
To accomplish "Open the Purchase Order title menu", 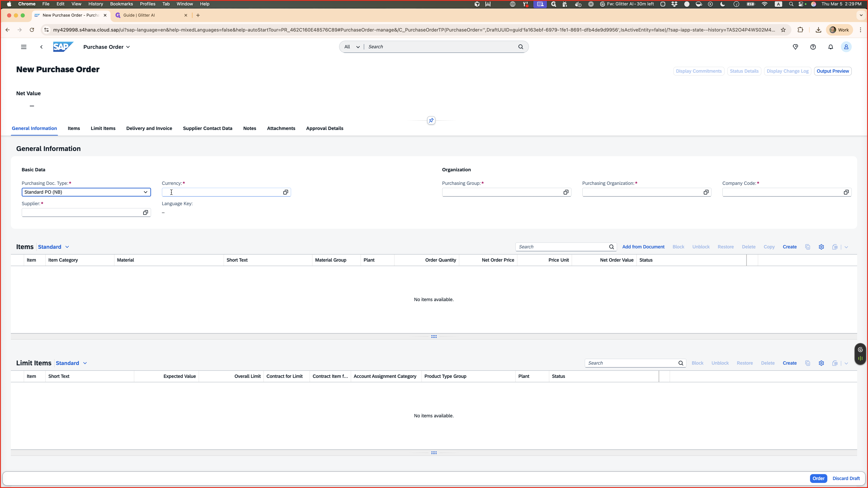I will tap(106, 47).
